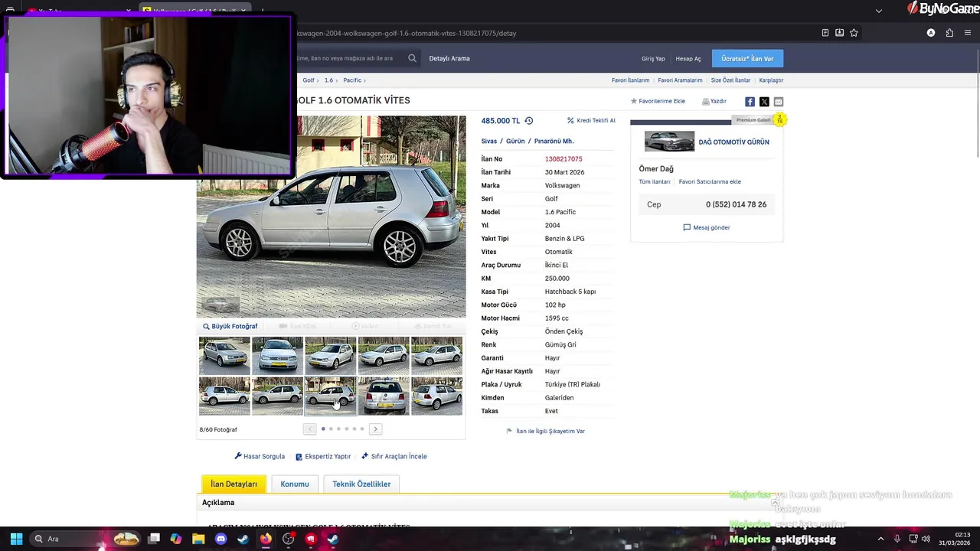Click Ekspertiz Yaptır link

(x=323, y=456)
